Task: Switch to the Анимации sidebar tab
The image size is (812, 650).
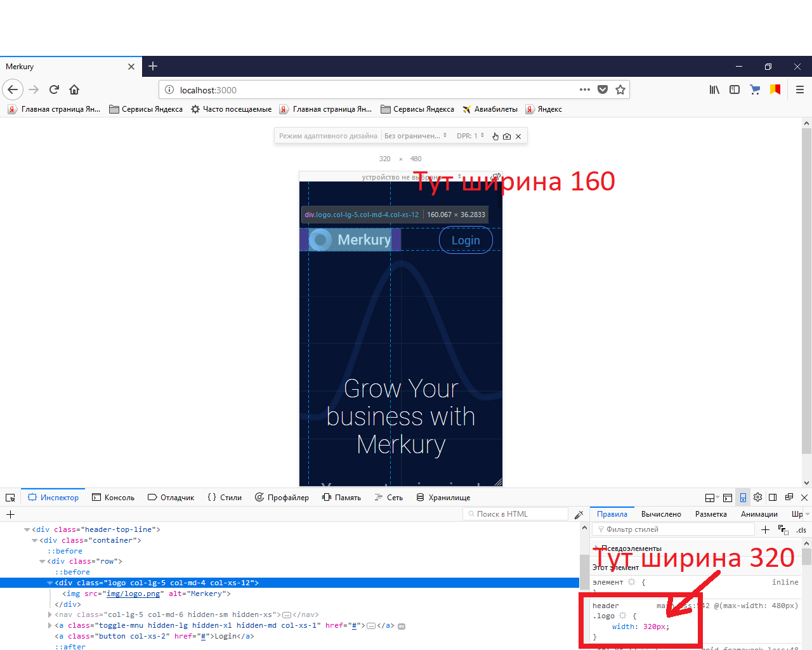Action: pos(759,514)
